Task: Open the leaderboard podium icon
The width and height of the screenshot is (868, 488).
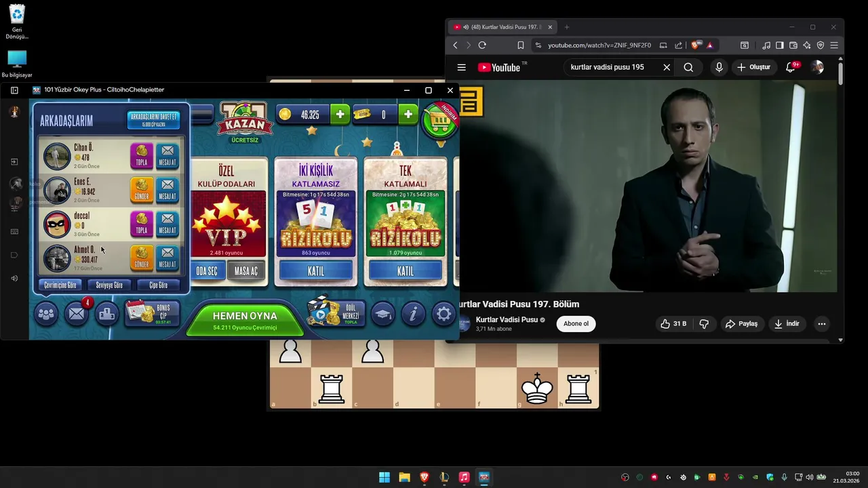Action: 107,314
